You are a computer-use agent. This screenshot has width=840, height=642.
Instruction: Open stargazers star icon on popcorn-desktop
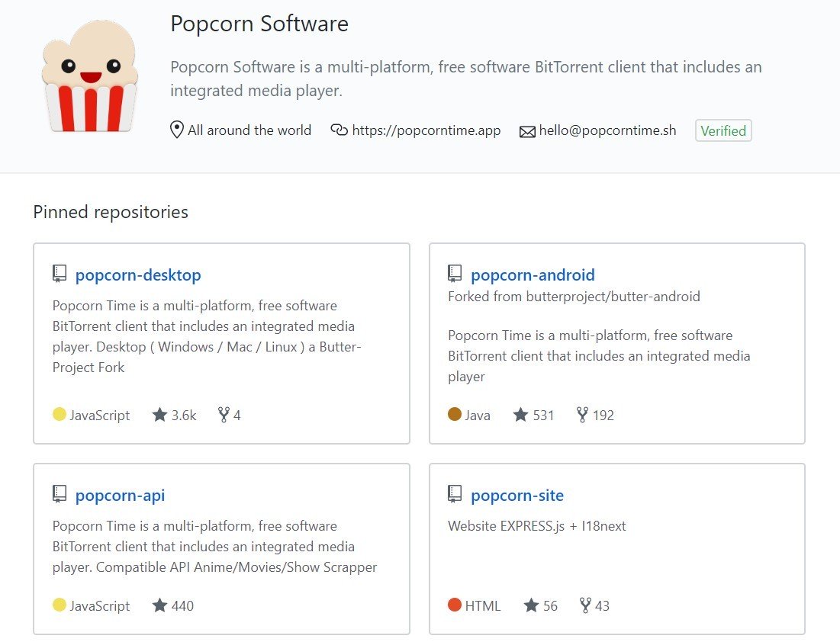pos(159,415)
